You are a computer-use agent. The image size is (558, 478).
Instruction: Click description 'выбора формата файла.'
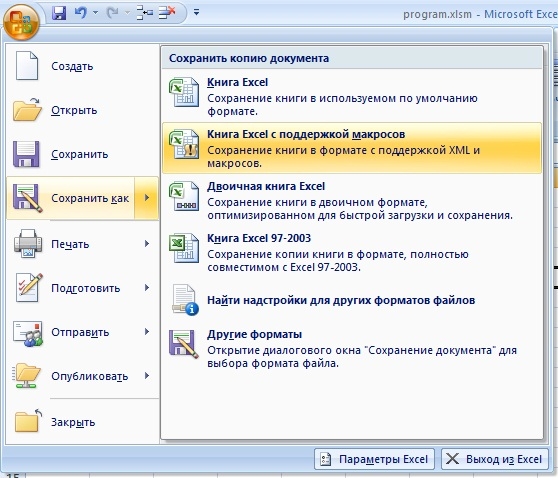coord(273,364)
